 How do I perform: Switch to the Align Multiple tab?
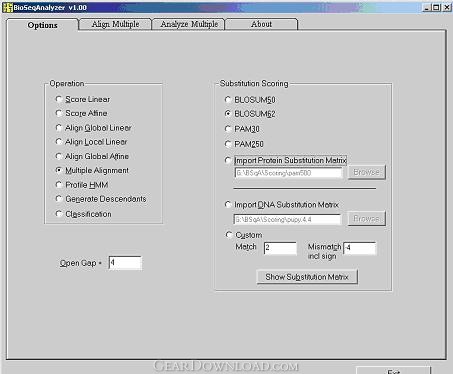point(115,24)
